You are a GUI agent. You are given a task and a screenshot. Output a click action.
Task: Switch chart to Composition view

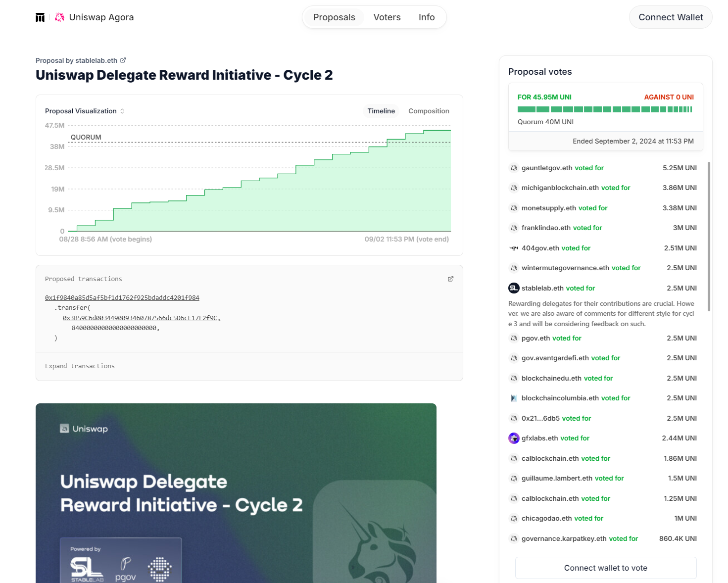pyautogui.click(x=429, y=111)
